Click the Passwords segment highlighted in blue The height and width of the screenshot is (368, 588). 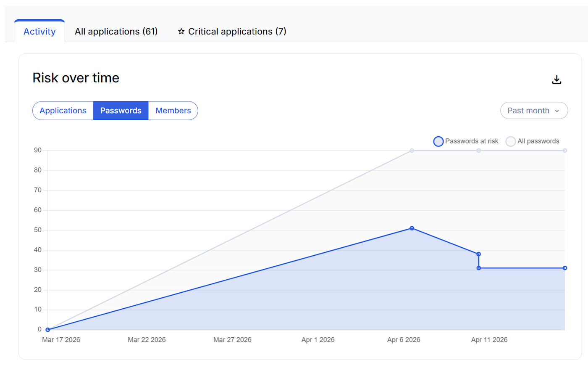point(121,110)
